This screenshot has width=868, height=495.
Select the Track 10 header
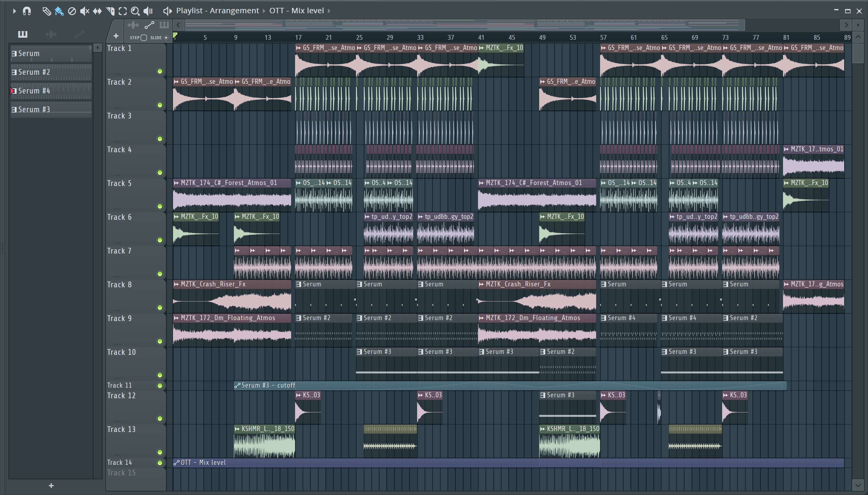pos(136,364)
